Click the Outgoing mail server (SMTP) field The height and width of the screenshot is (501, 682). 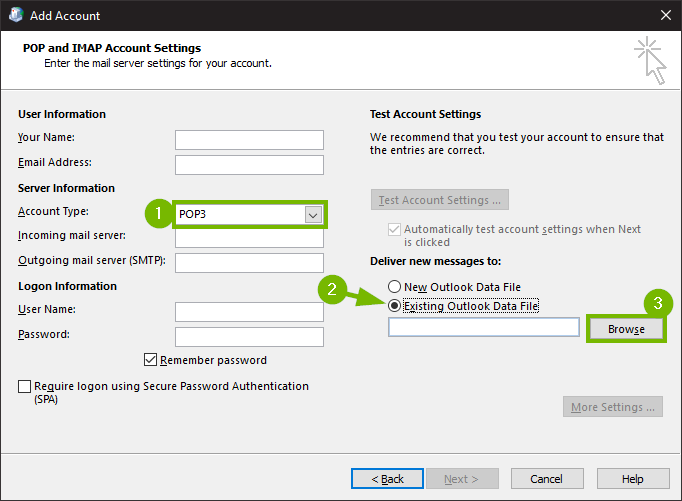pos(249,263)
